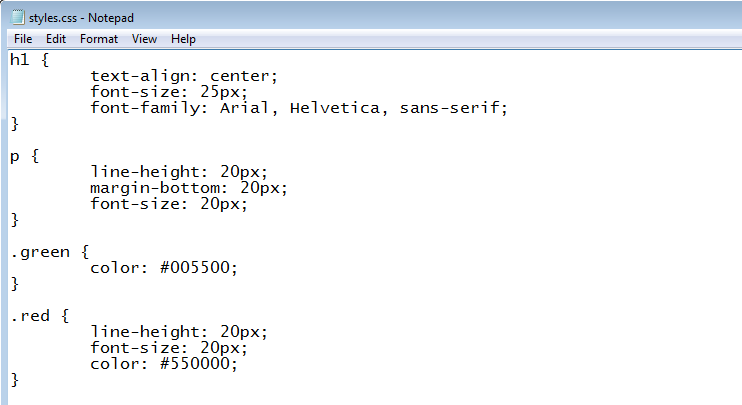Open the Help menu
Image resolution: width=742 pixels, height=405 pixels.
point(183,39)
